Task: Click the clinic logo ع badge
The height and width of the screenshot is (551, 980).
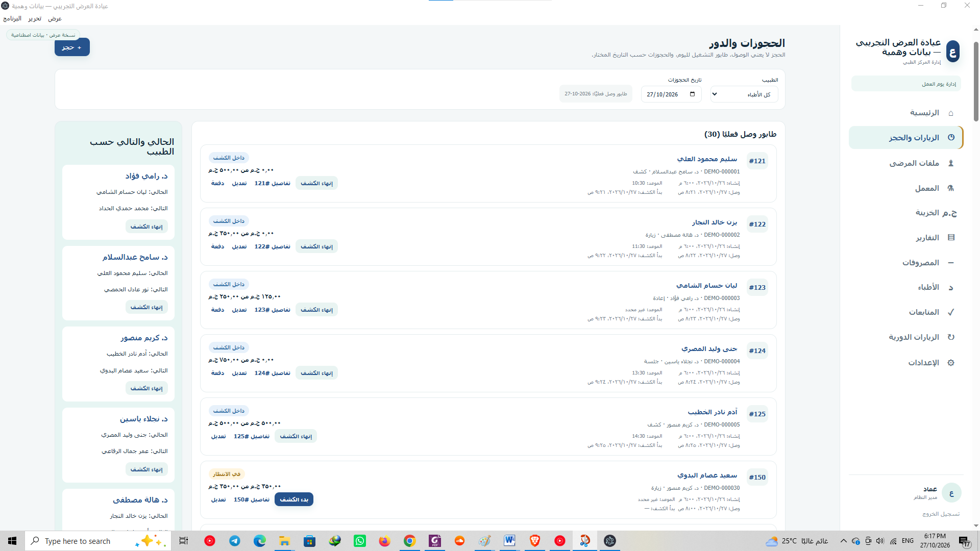Action: coord(952,52)
